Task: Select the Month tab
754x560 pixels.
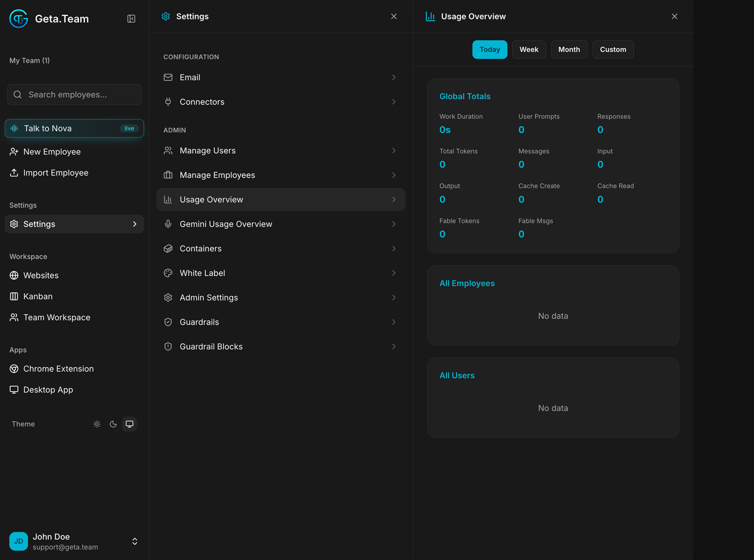Action: click(x=569, y=49)
